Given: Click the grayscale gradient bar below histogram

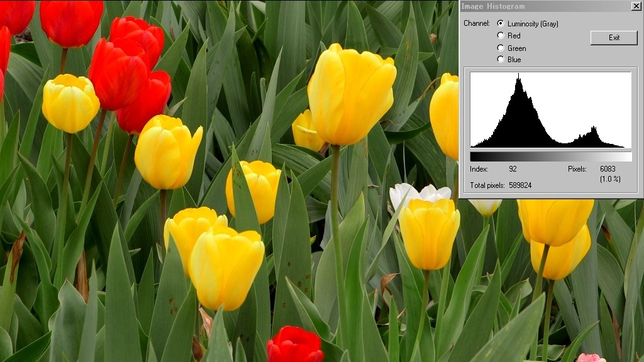Looking at the screenshot, I should [x=551, y=156].
